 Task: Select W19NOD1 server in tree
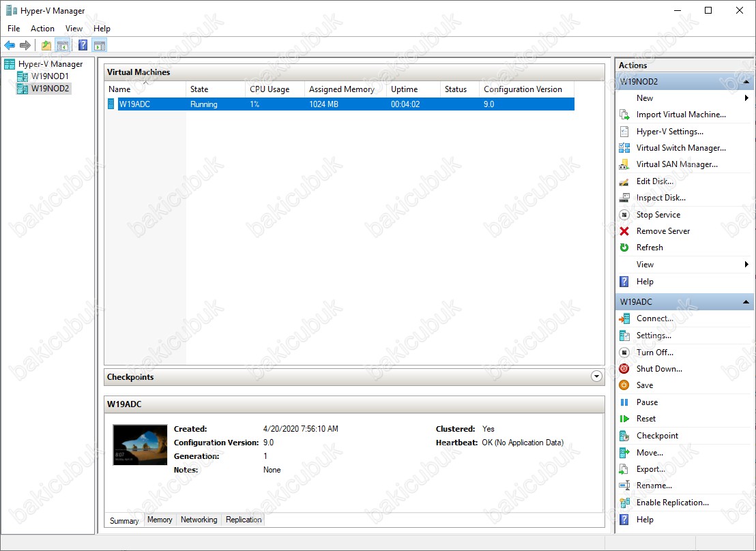50,76
